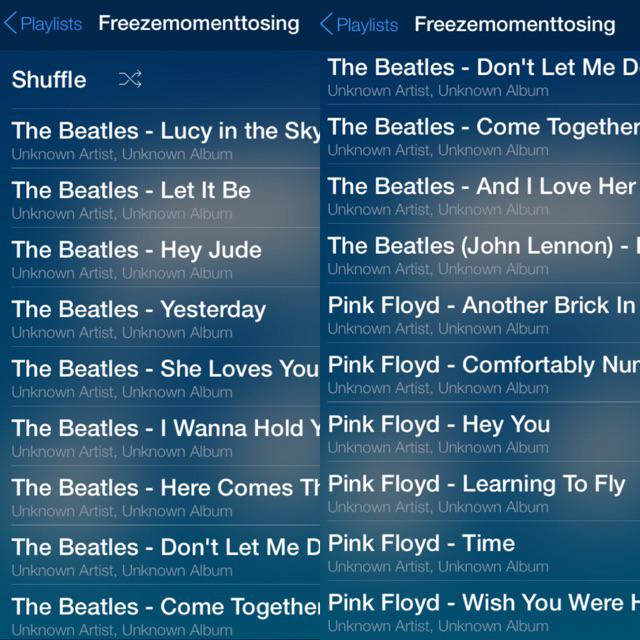Play Pink Floyd - Comfortably Numb
Viewport: 640px width, 640px height.
pos(484,373)
